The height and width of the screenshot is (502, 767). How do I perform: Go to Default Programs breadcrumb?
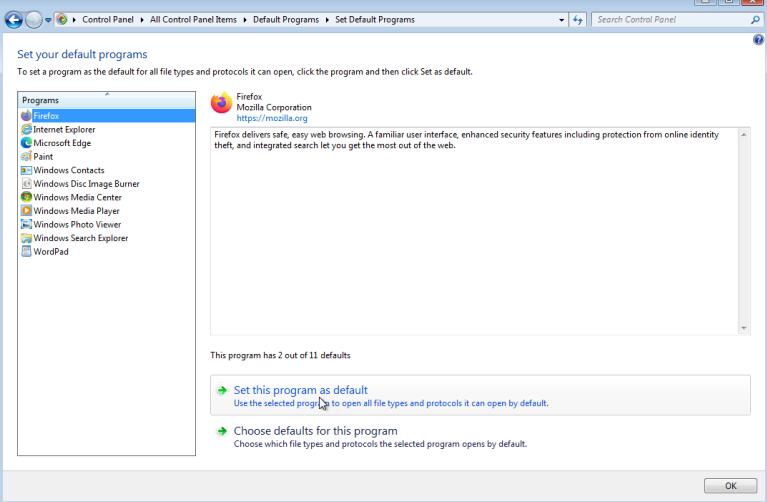286,20
